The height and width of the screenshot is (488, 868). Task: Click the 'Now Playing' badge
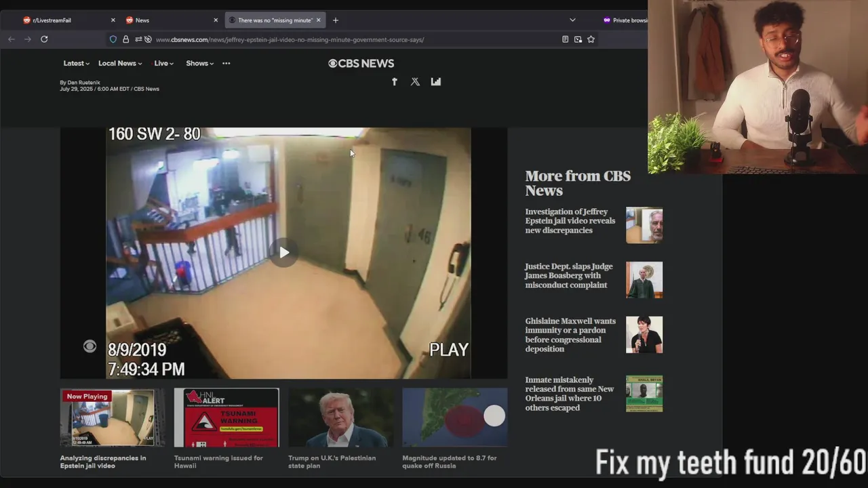click(87, 396)
